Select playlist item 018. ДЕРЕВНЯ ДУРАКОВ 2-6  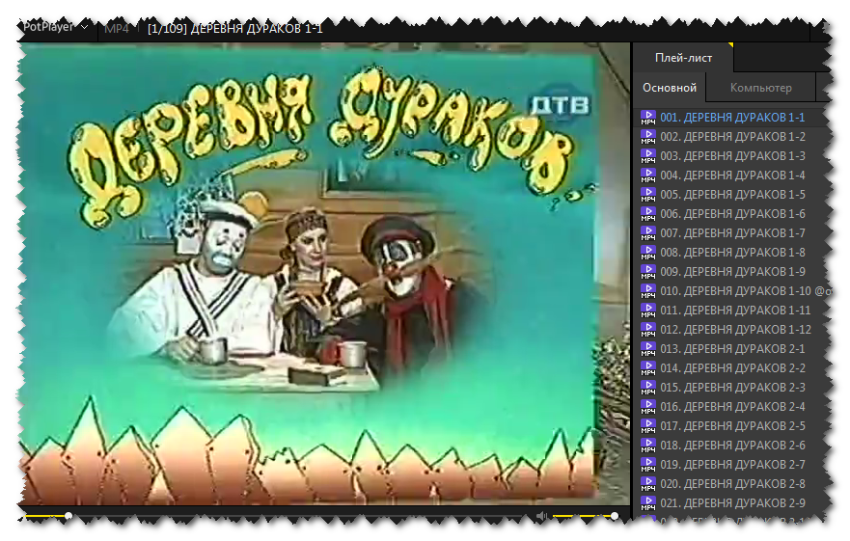pyautogui.click(x=732, y=446)
